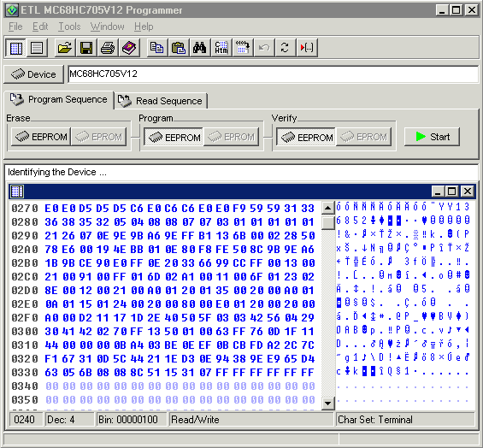Print using the printer icon
This screenshot has height=448, width=483.
[x=108, y=48]
